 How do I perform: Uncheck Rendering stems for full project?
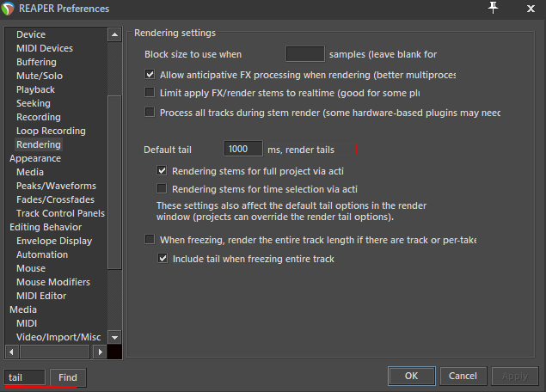tap(162, 170)
